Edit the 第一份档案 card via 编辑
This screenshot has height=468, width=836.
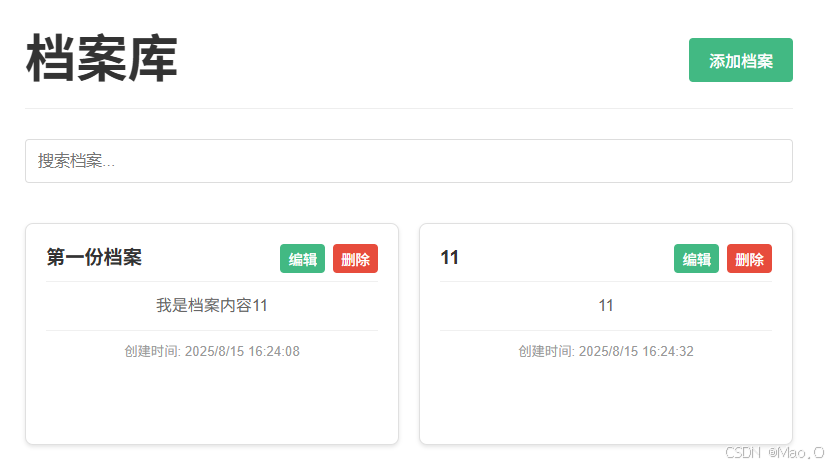click(302, 259)
